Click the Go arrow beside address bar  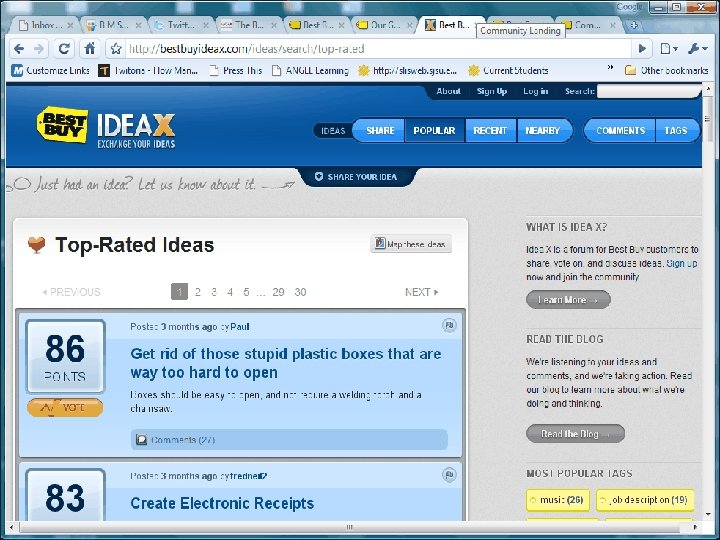point(642,48)
